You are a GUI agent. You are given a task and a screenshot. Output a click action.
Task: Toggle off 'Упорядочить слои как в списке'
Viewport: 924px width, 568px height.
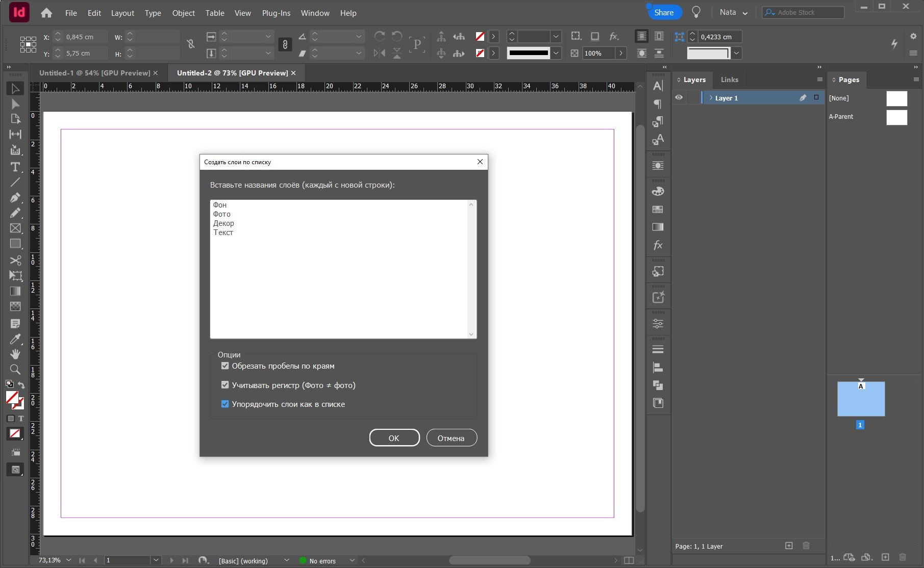point(226,404)
